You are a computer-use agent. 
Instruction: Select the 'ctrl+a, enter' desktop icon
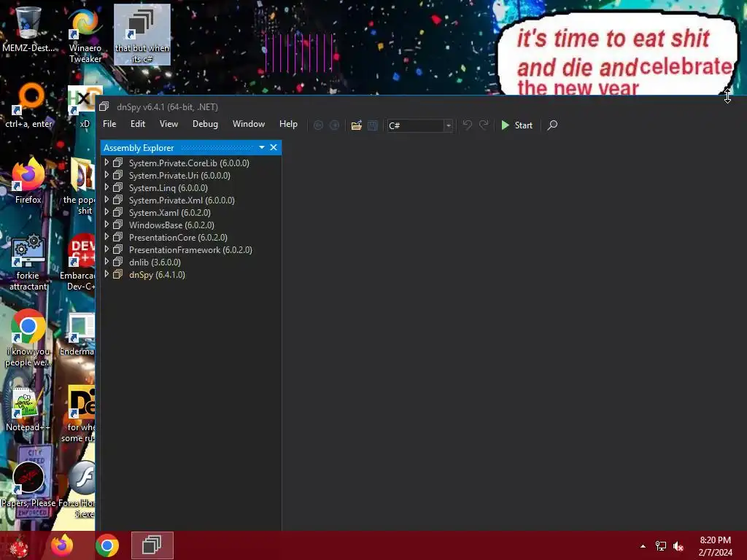(28, 106)
